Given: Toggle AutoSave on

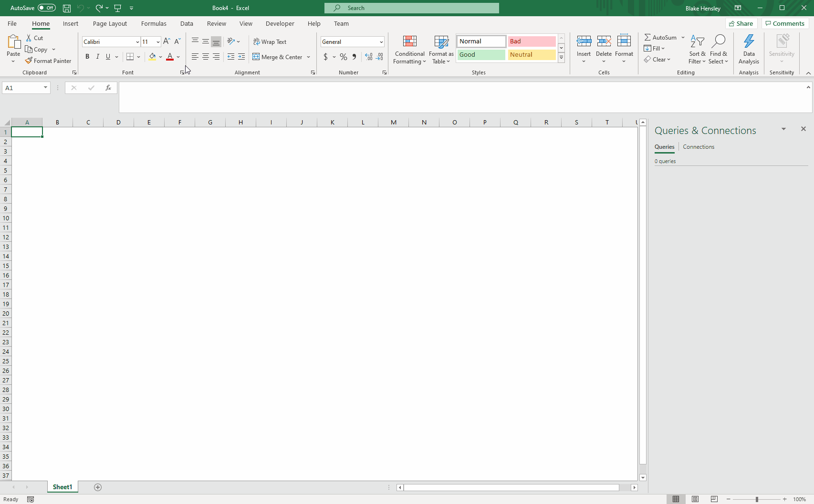Looking at the screenshot, I should (46, 8).
